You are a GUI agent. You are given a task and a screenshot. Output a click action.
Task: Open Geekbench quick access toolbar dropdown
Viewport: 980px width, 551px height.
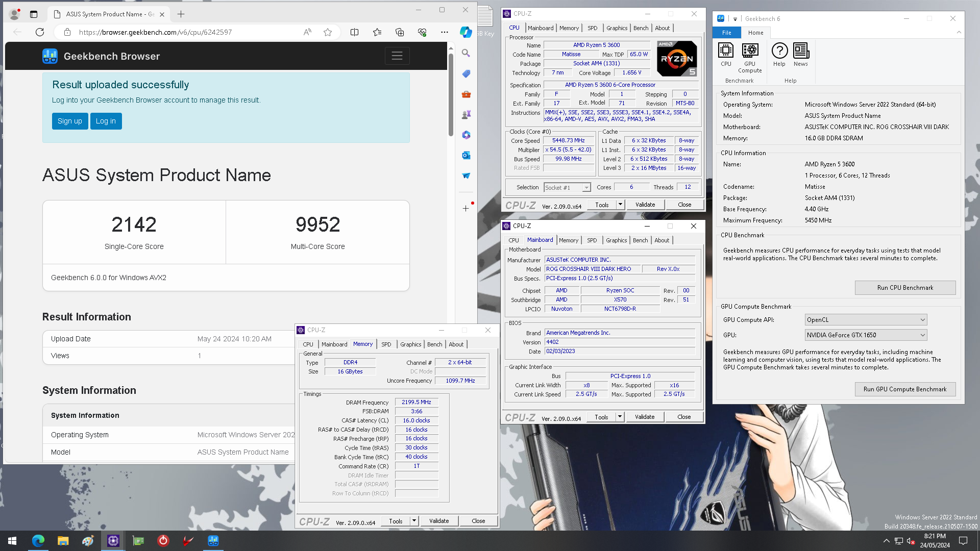pos(735,19)
